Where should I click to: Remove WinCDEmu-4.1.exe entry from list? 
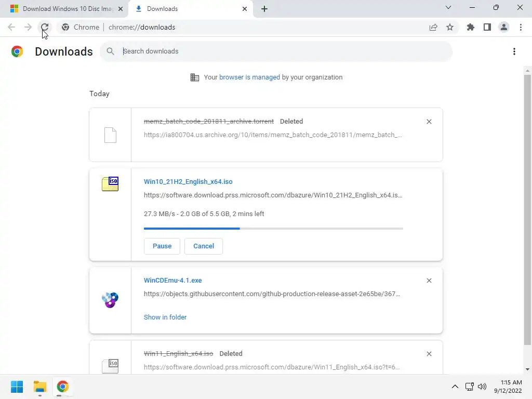[x=429, y=281]
